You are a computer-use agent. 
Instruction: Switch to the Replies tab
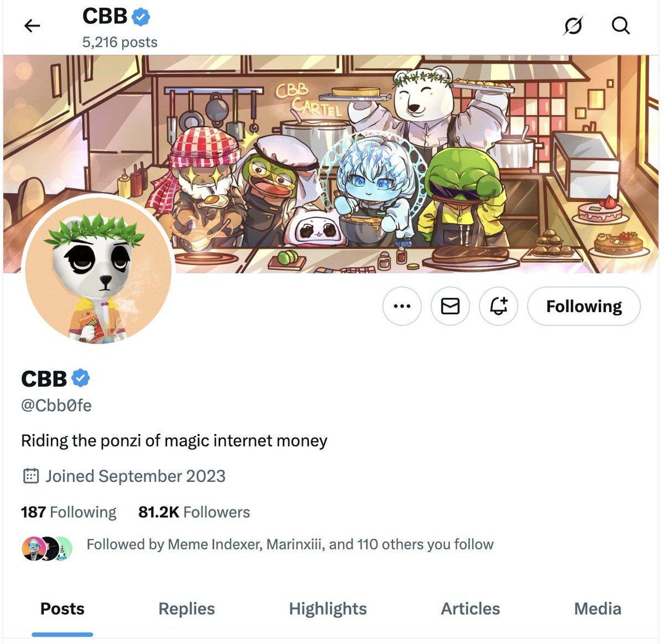click(x=186, y=609)
